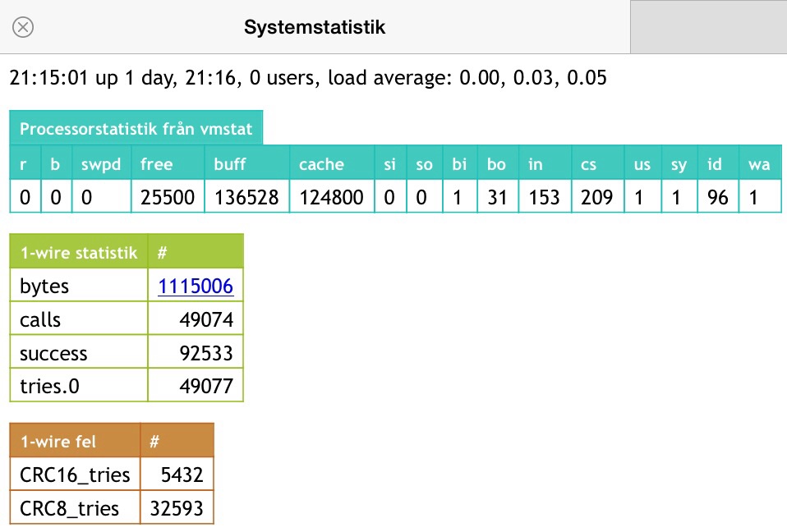Select the CRC8_tries value 32593
This screenshot has height=532, width=787.
(177, 508)
